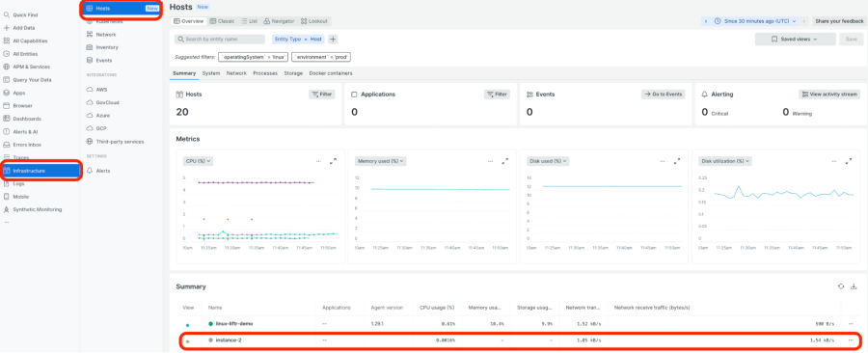Click Go to Events button
Screen dimensions: 868x353
[x=664, y=95]
